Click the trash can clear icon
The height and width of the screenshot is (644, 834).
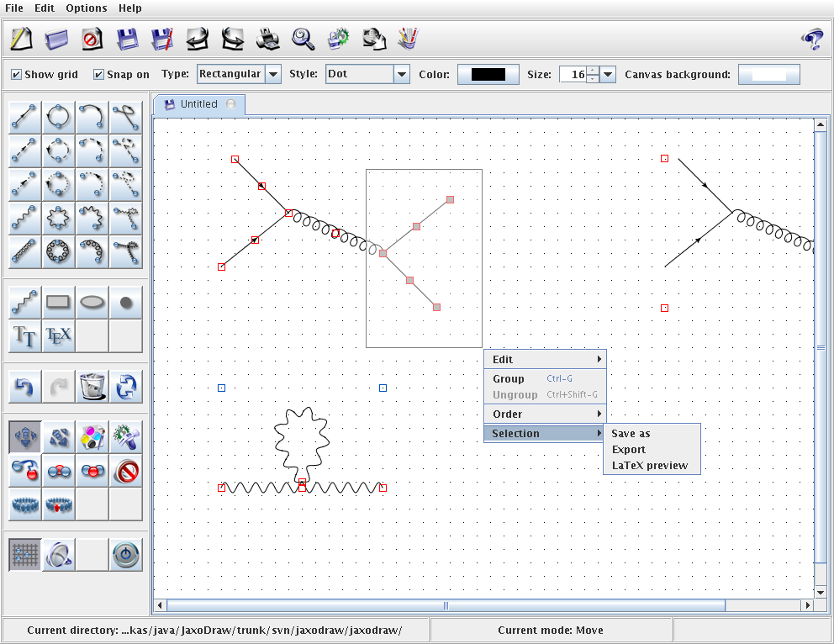click(92, 387)
